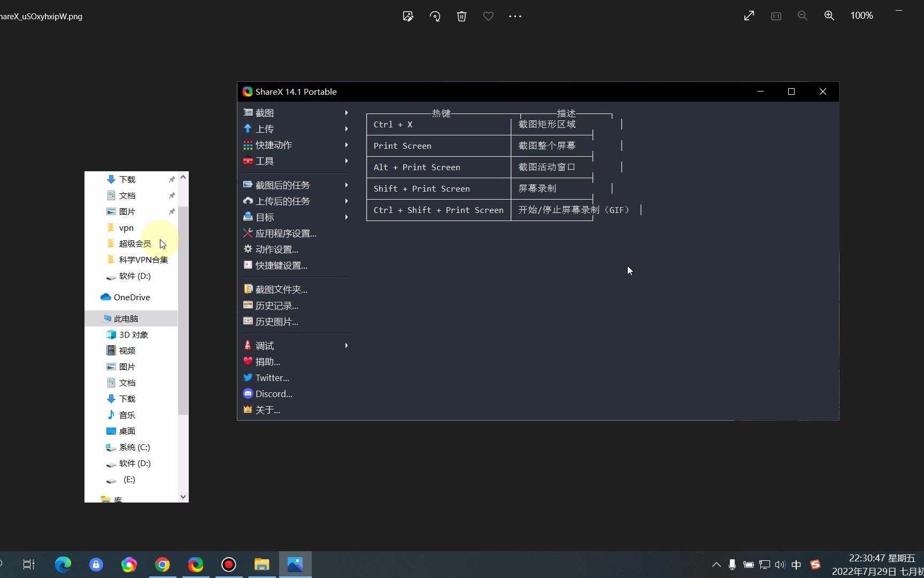Expand the 截图 submenu arrow
The height and width of the screenshot is (578, 924).
pyautogui.click(x=346, y=113)
